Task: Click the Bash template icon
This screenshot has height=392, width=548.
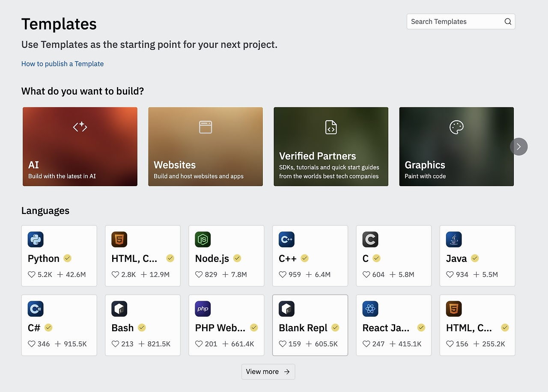Action: [119, 309]
